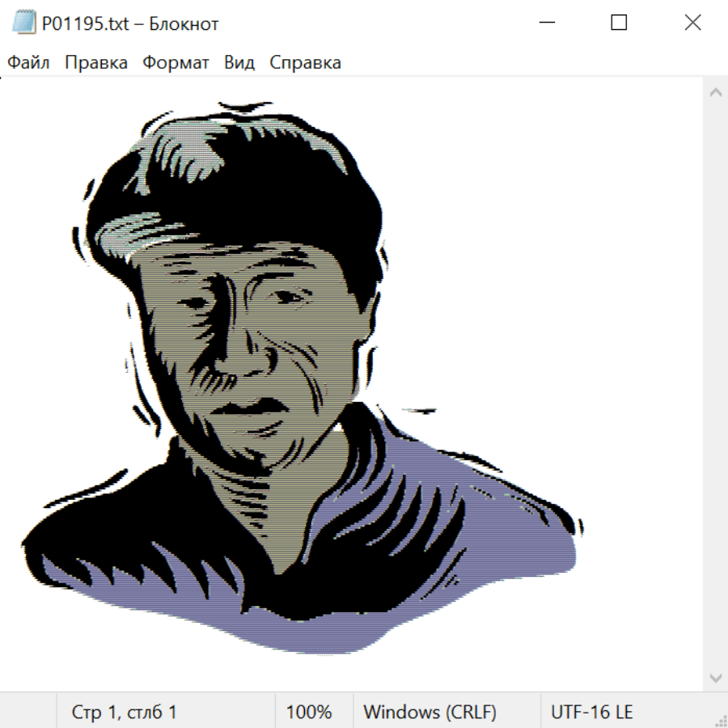This screenshot has width=728, height=728.
Task: Open the Правка menu
Action: click(x=96, y=62)
